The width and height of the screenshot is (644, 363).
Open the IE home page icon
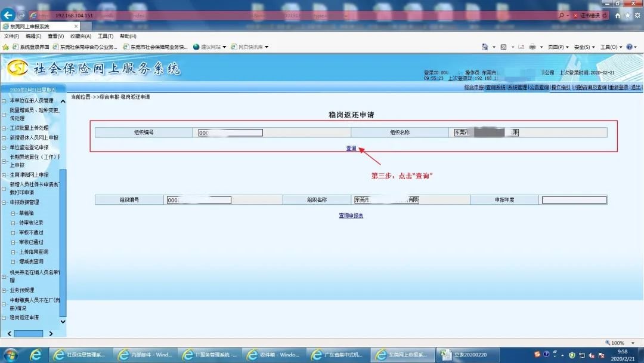tap(618, 16)
